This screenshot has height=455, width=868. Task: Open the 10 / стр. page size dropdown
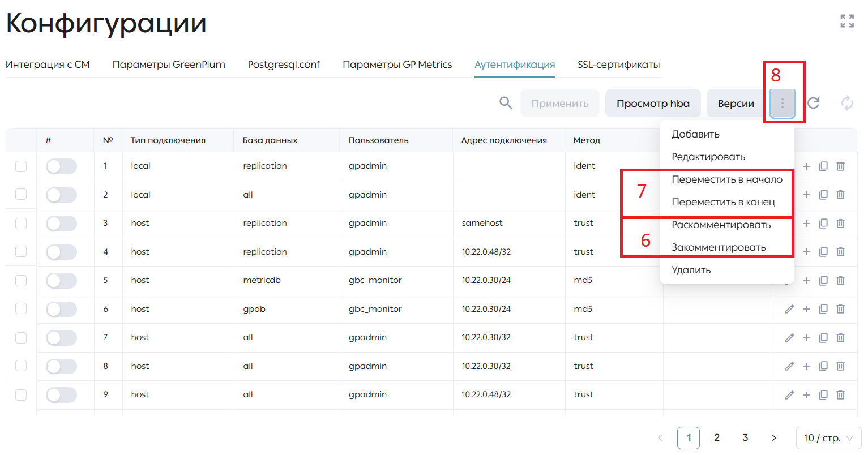click(828, 438)
